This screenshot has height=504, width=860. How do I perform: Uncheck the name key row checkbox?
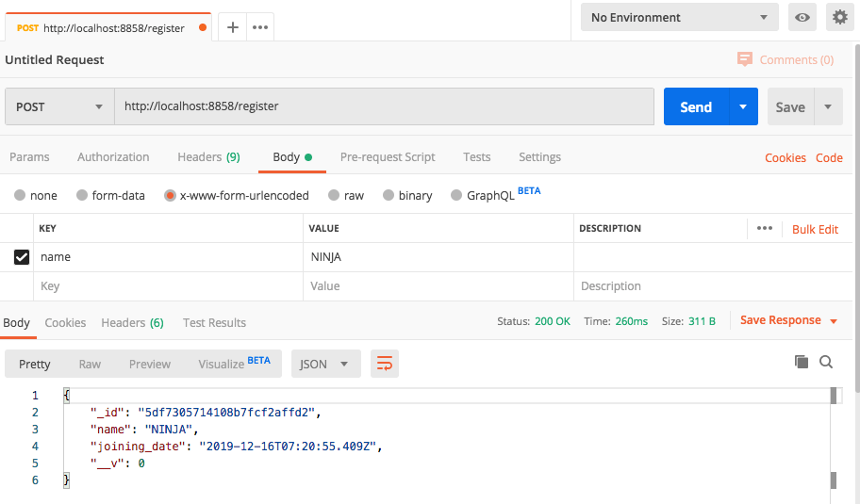pyautogui.click(x=22, y=256)
